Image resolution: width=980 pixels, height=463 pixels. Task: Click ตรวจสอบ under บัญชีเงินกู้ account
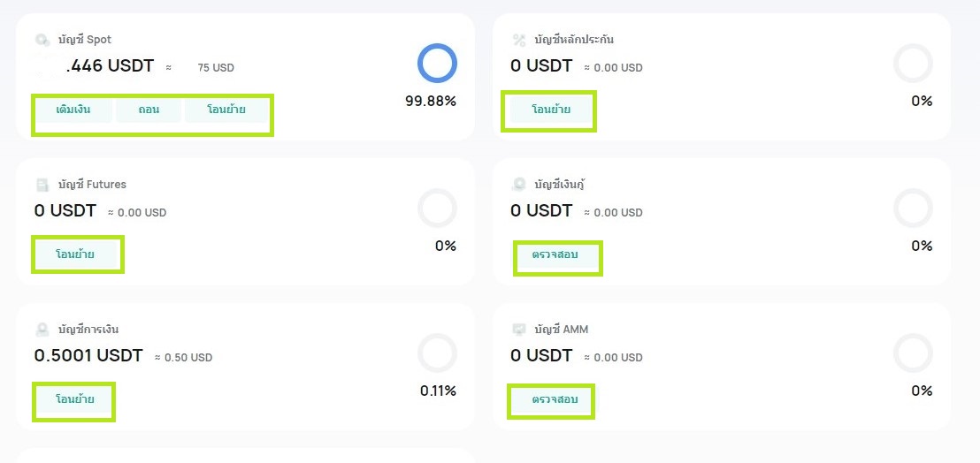[555, 254]
